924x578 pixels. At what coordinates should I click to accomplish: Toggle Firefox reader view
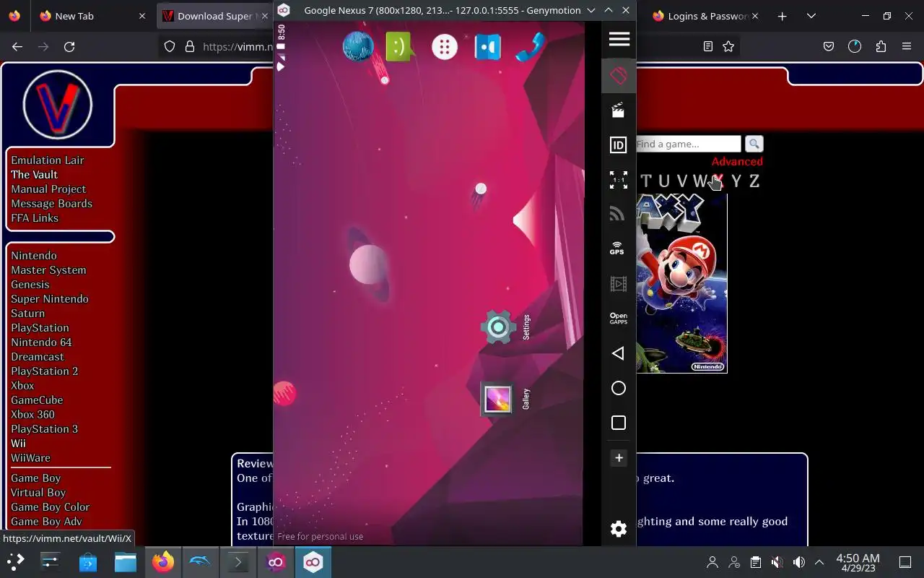[708, 46]
